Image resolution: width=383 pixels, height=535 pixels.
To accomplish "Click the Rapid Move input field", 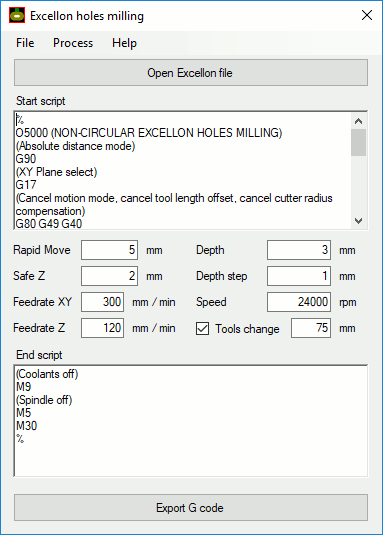I will [109, 250].
